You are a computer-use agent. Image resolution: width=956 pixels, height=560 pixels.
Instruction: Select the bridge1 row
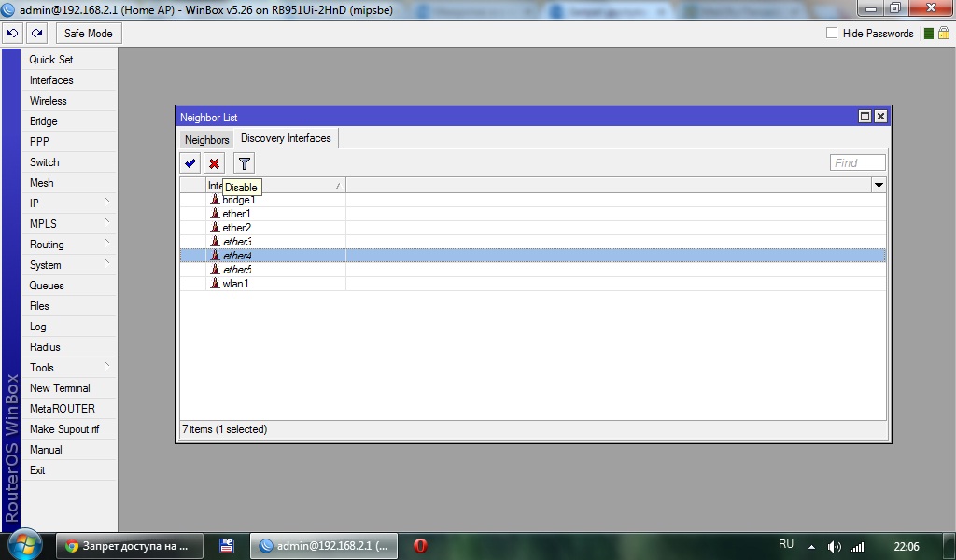533,200
